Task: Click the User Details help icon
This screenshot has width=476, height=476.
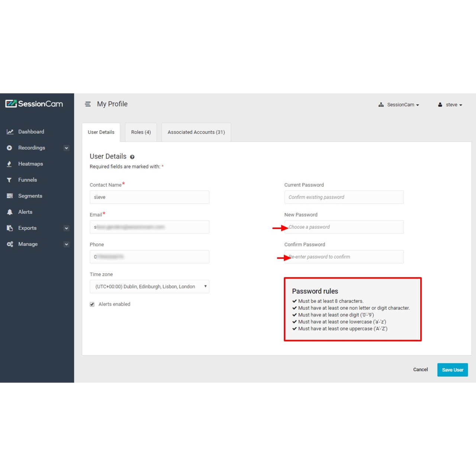Action: click(132, 157)
